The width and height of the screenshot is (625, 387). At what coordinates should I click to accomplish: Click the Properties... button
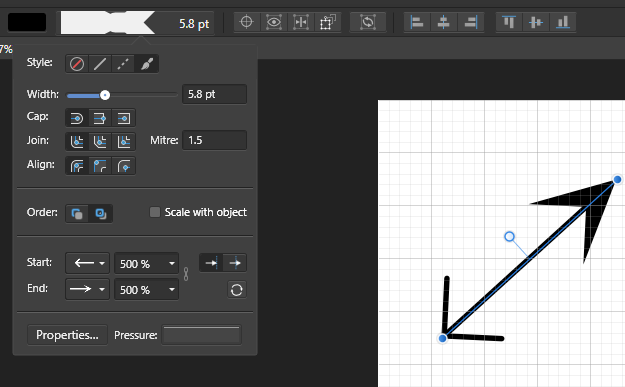[x=67, y=335]
